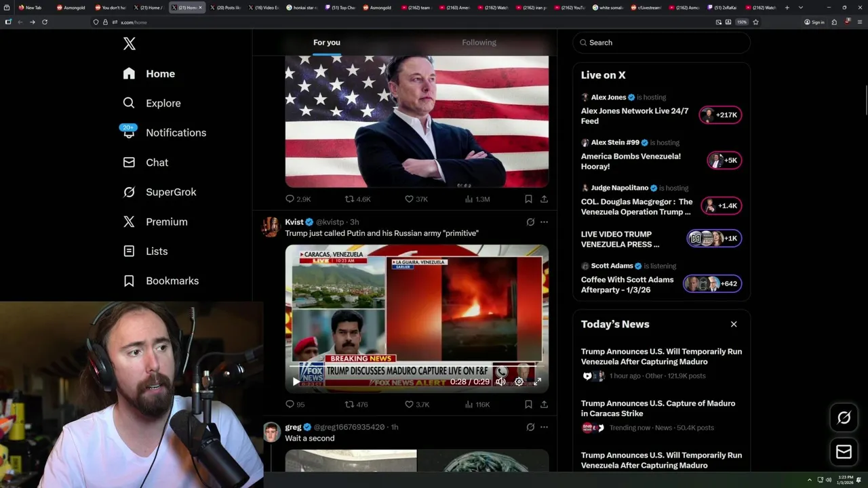Reply to Kvist post with 95 replies
Image resolution: width=868 pixels, height=488 pixels.
click(x=295, y=405)
